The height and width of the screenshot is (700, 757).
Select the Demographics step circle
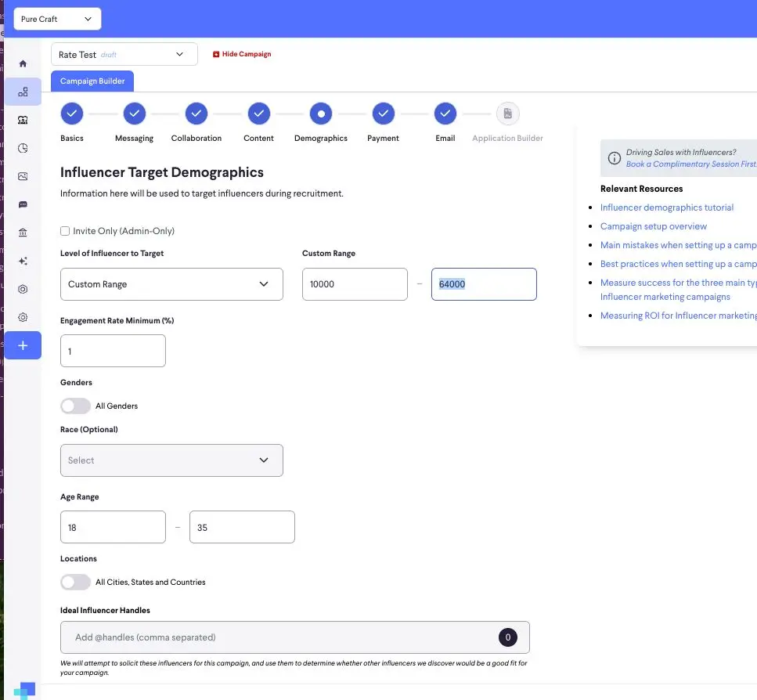[x=321, y=114]
